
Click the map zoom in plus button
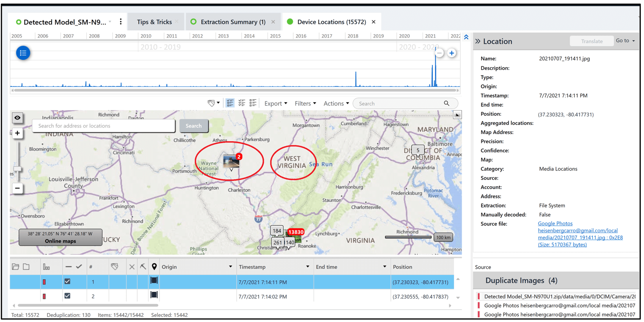coord(17,133)
